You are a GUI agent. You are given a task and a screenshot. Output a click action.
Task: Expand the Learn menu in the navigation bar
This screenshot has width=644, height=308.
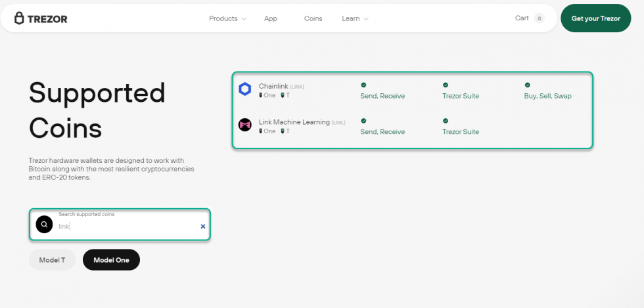click(355, 18)
